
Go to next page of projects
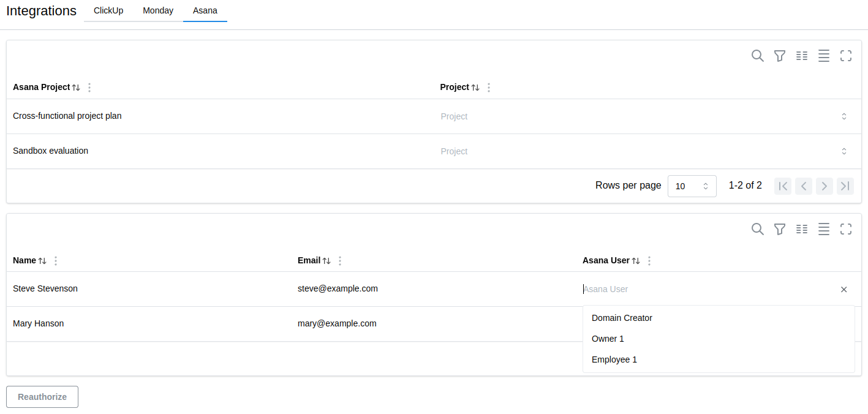pyautogui.click(x=825, y=186)
